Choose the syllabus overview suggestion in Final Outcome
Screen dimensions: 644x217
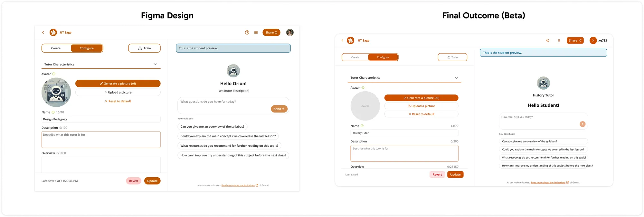[x=544, y=141]
